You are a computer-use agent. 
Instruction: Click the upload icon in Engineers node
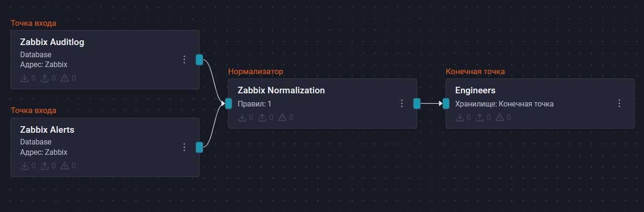480,117
